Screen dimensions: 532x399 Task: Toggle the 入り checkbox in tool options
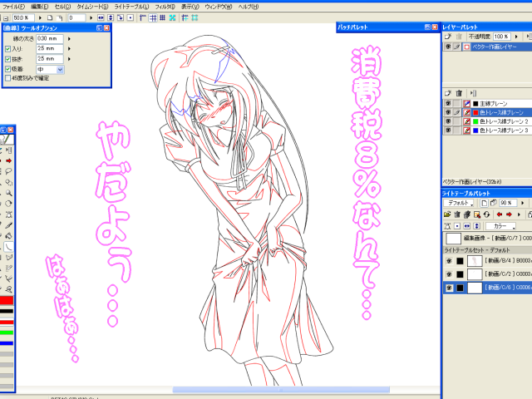(7, 49)
